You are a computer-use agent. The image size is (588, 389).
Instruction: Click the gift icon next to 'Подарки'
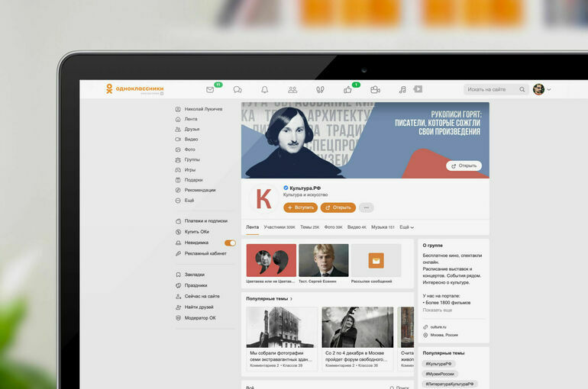pos(178,180)
